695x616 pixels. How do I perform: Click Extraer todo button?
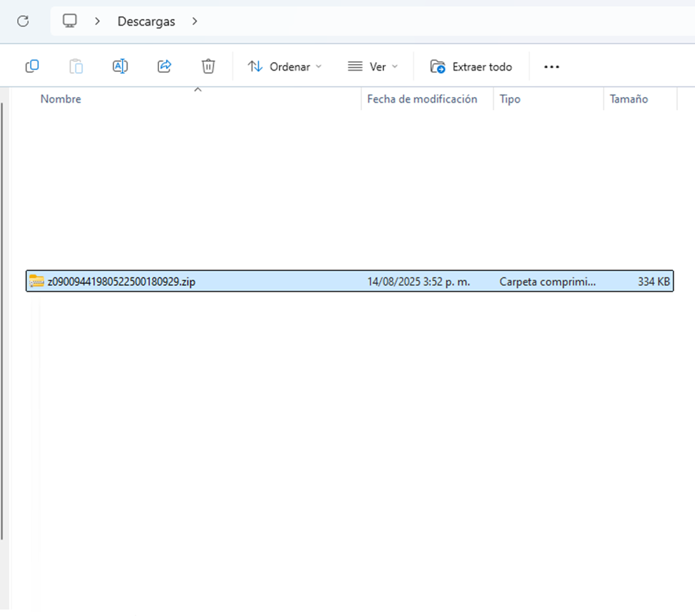pos(471,66)
